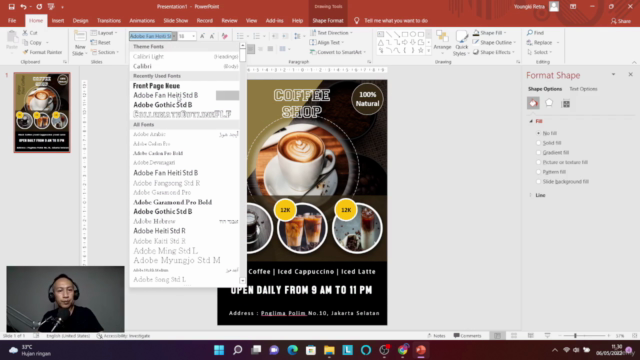640x360 pixels.
Task: Click Find in the Editing group
Action: coord(536,33)
